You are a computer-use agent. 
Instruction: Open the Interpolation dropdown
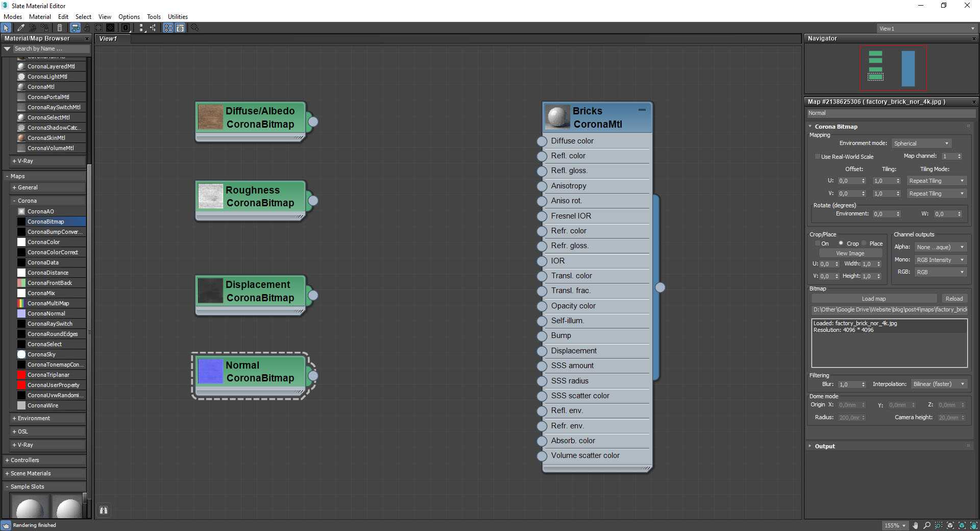pos(939,384)
